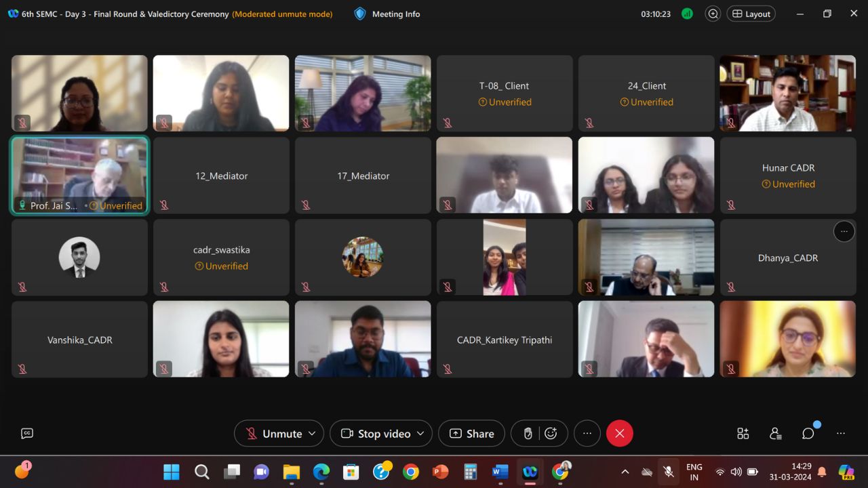Open the Apps panel icon
This screenshot has width=868, height=488.
click(743, 434)
